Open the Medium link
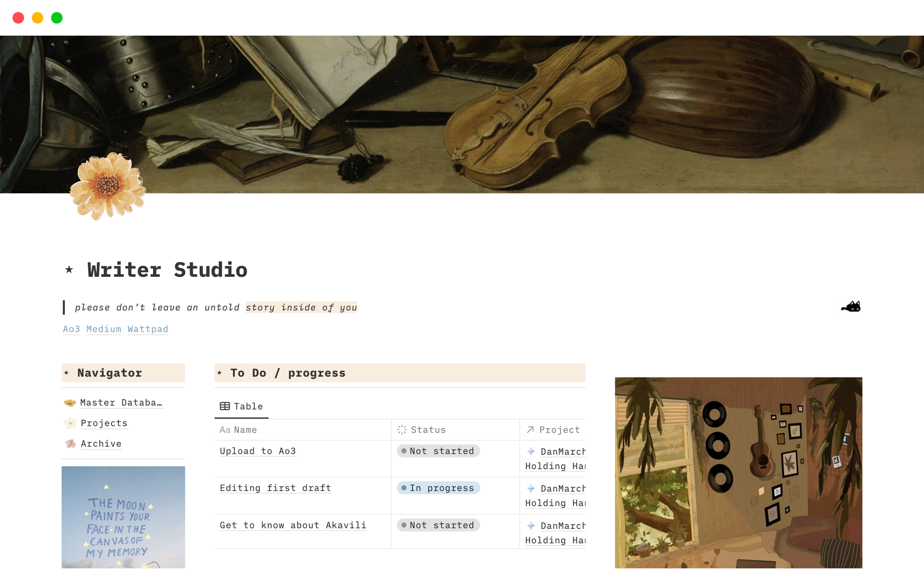The image size is (924, 578). pos(103,329)
